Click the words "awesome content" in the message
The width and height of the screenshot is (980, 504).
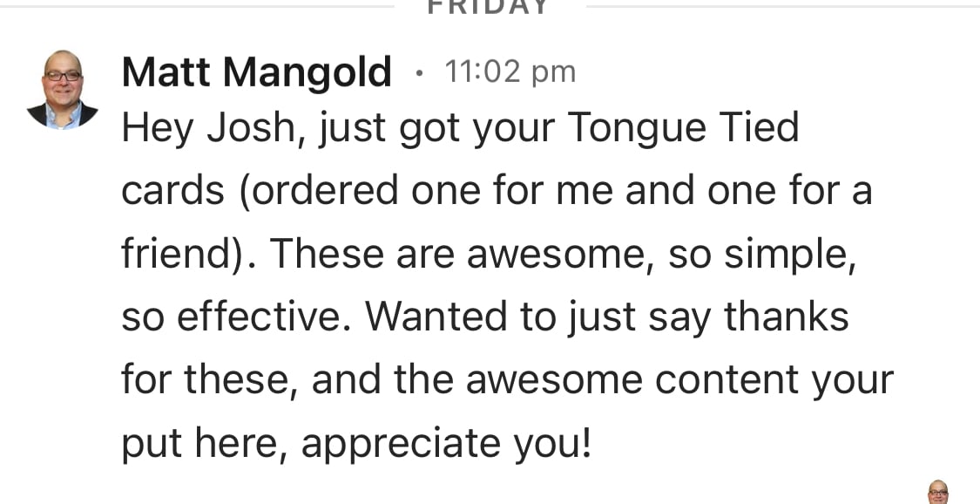pos(632,380)
